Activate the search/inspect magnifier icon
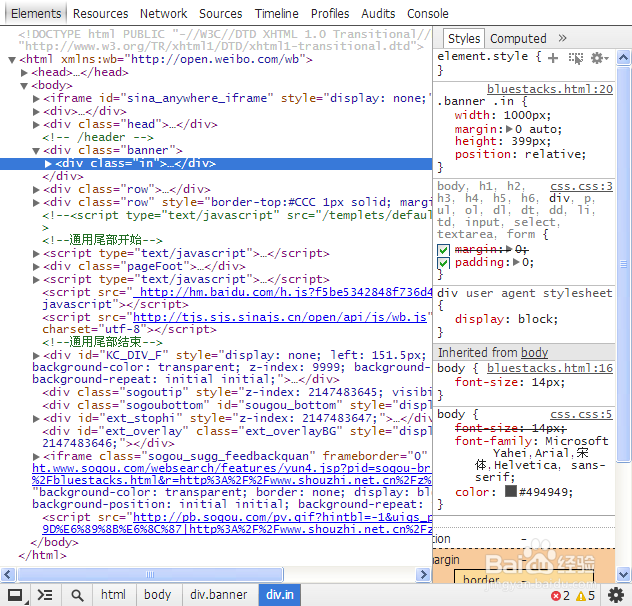This screenshot has height=606, width=632. [x=77, y=595]
